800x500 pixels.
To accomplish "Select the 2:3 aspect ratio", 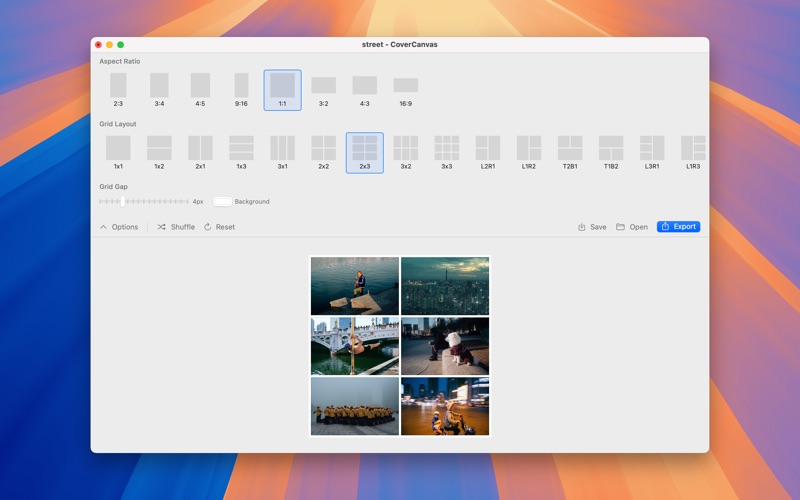I will (118, 90).
